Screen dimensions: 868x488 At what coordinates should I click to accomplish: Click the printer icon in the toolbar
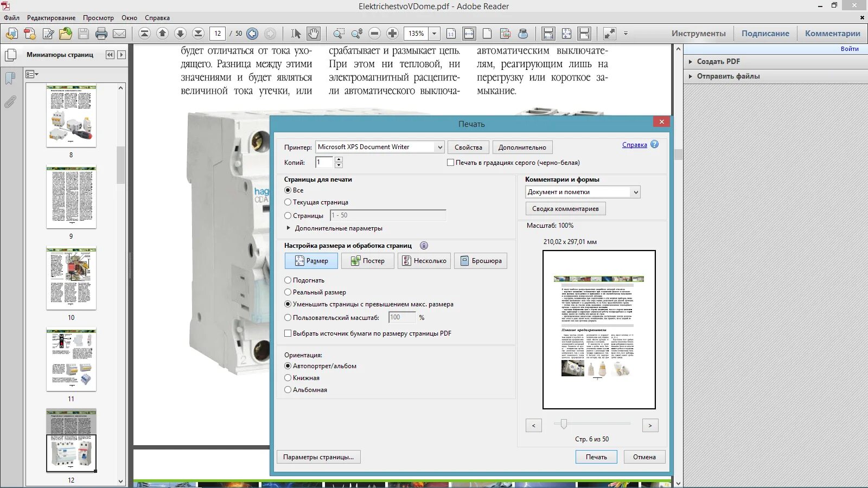click(101, 34)
